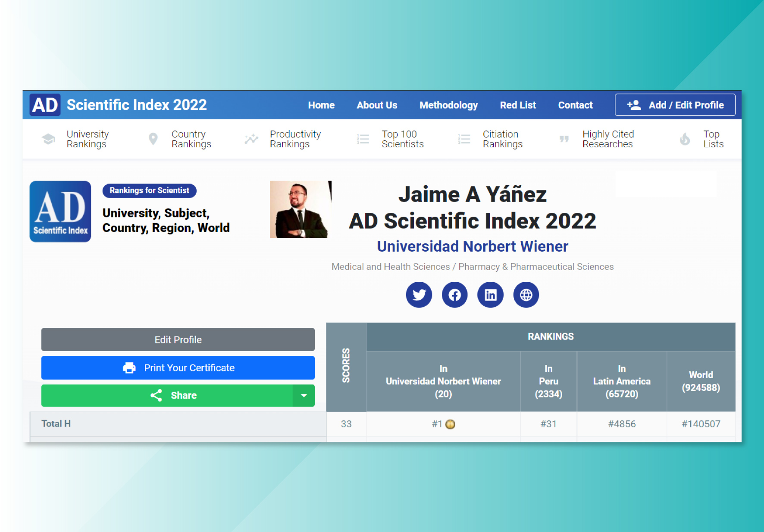
Task: Click the Total H row label
Action: [x=56, y=424]
